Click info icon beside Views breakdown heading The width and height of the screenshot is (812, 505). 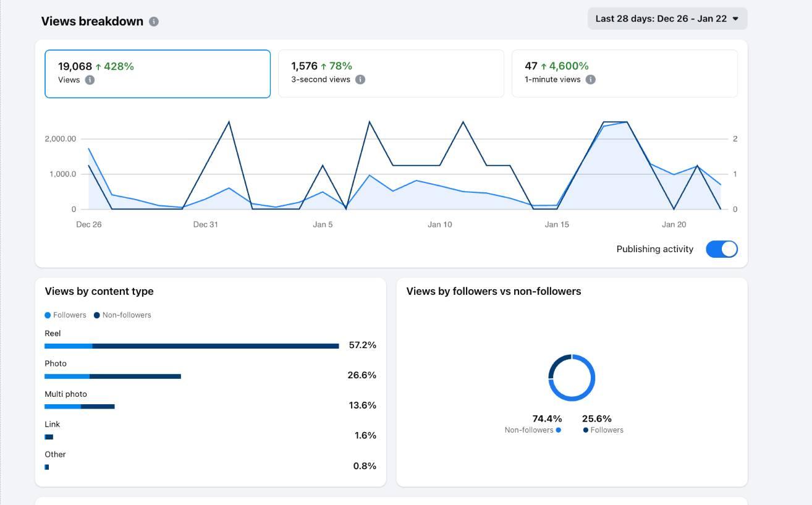coord(154,22)
